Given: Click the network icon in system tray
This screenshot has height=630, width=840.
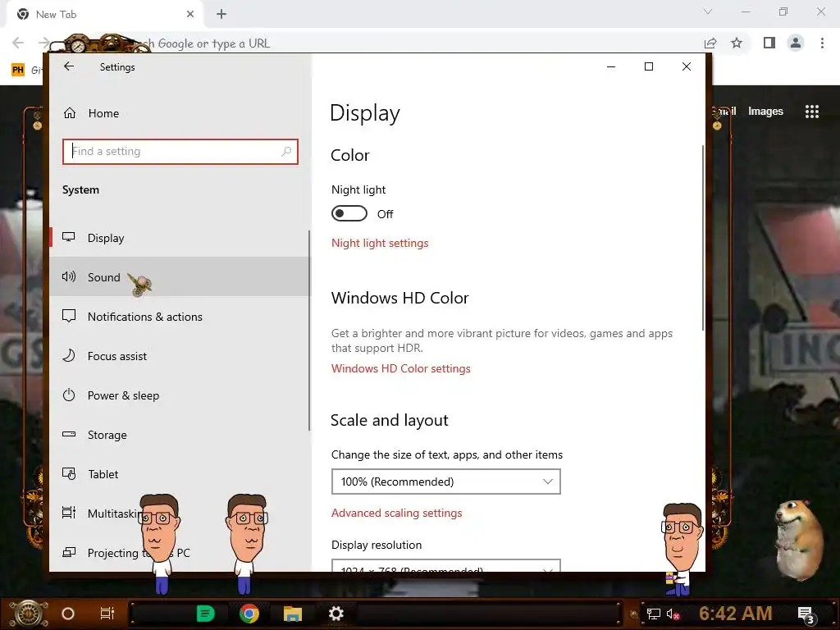Looking at the screenshot, I should coord(654,614).
